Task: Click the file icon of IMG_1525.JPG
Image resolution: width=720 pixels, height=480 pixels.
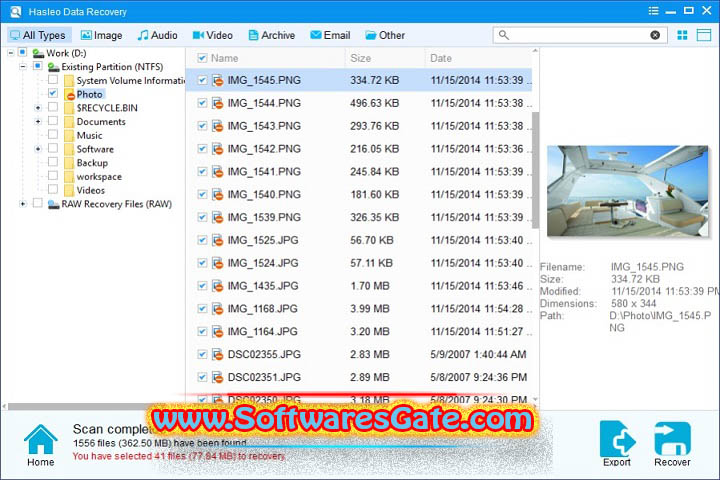Action: tap(218, 240)
